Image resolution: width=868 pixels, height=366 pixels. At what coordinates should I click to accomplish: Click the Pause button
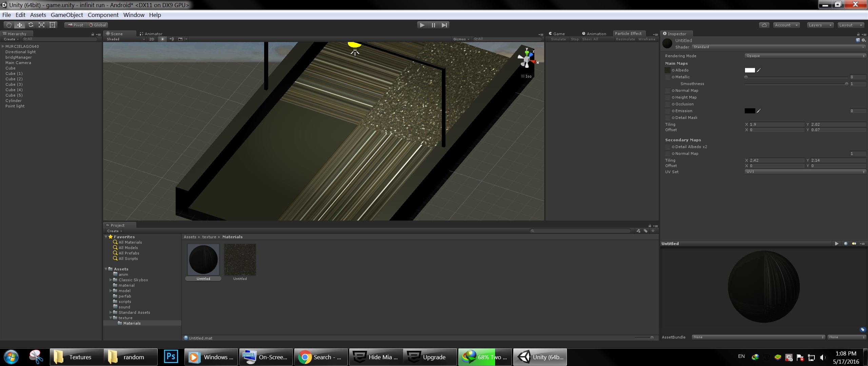[x=433, y=25]
